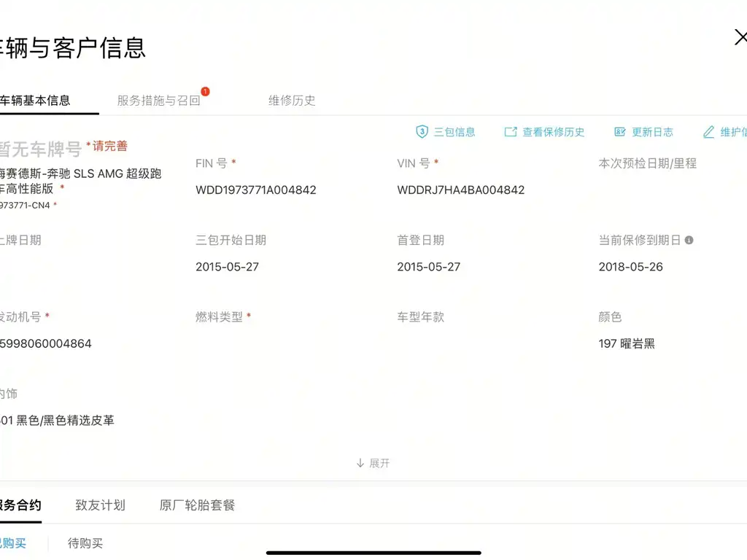
Task: Open the 更新日志 link
Action: point(652,132)
